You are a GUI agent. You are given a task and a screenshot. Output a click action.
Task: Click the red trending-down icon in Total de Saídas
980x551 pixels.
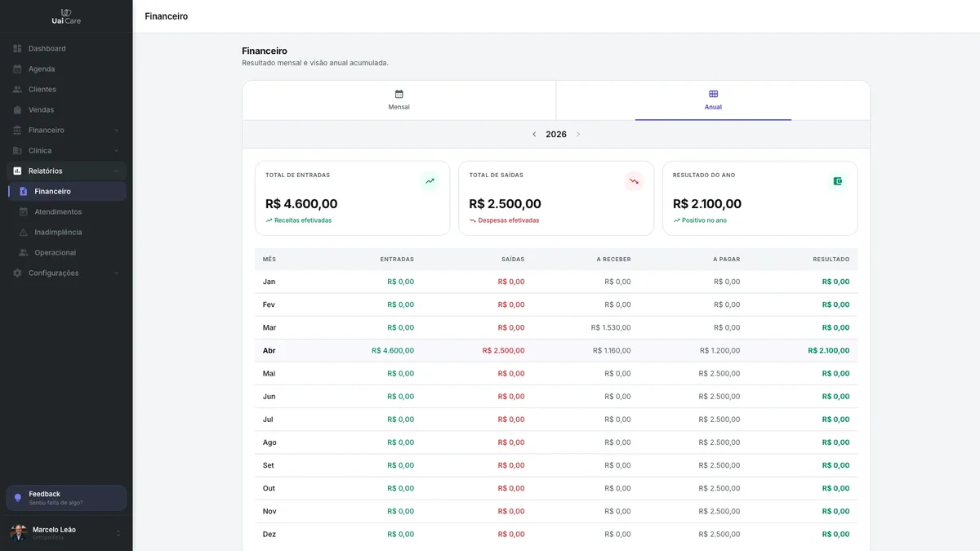click(x=634, y=181)
